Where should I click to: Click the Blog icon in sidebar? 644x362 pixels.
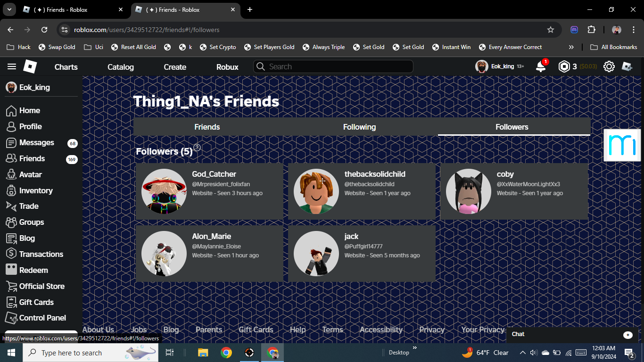pos(11,239)
